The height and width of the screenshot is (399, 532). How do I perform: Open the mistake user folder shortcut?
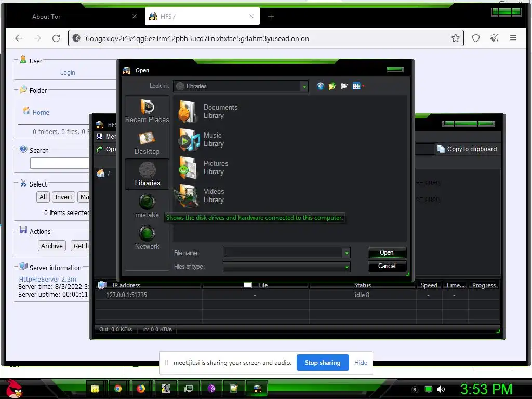(x=147, y=206)
